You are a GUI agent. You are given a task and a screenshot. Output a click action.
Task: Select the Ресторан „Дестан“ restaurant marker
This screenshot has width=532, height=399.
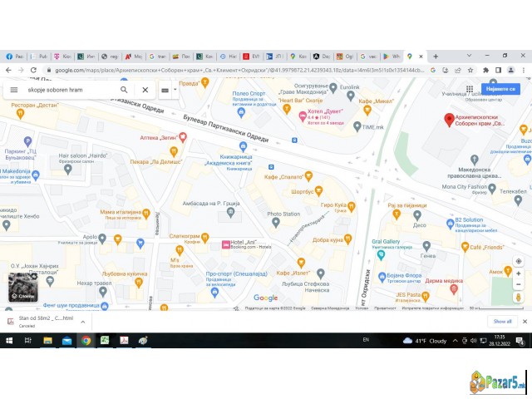pyautogui.click(x=20, y=114)
